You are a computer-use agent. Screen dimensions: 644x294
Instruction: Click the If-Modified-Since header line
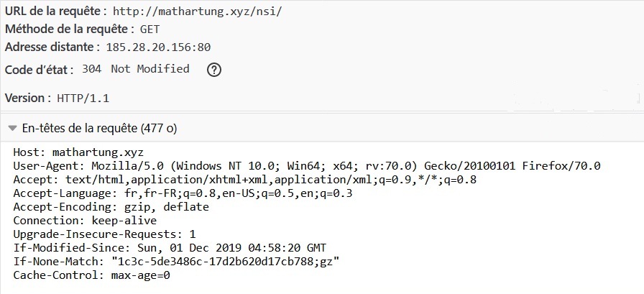coord(170,248)
